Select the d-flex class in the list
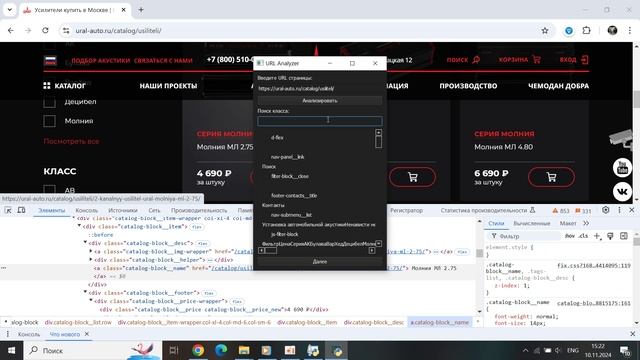The image size is (640, 360). coord(277,138)
